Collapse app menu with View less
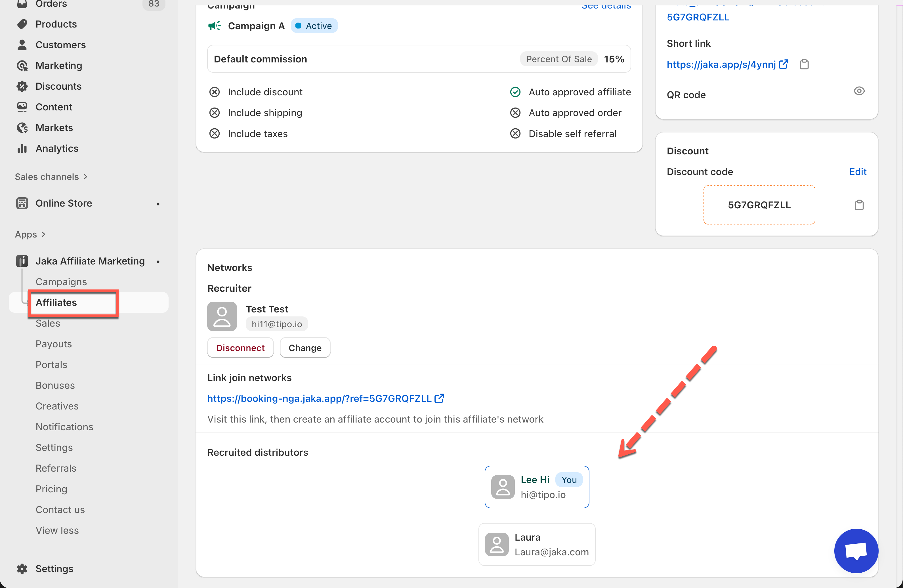Viewport: 903px width, 588px height. (57, 530)
